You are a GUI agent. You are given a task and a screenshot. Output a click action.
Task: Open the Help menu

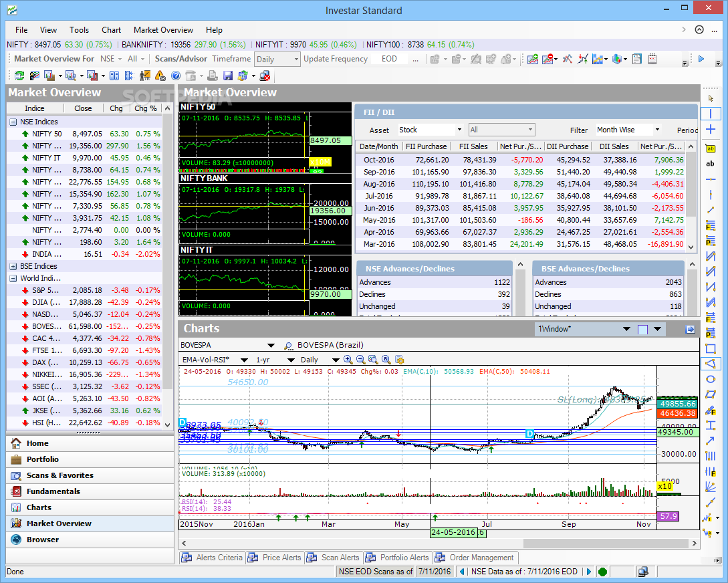tap(214, 30)
